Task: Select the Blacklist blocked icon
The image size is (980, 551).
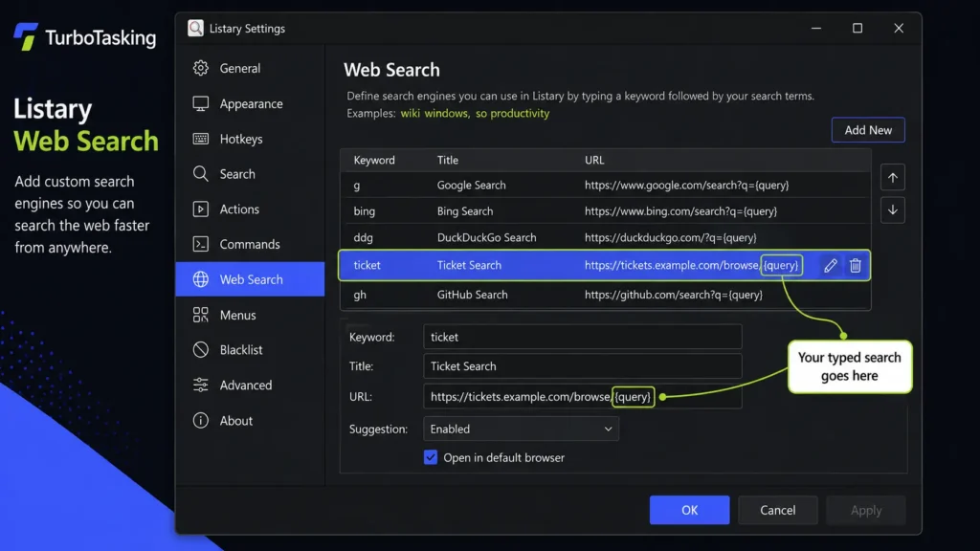Action: pos(201,350)
